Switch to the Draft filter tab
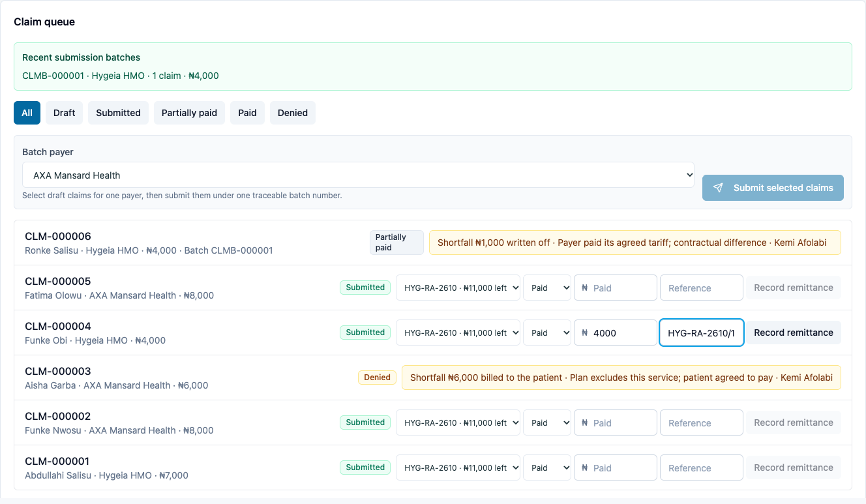866x504 pixels. coord(64,113)
